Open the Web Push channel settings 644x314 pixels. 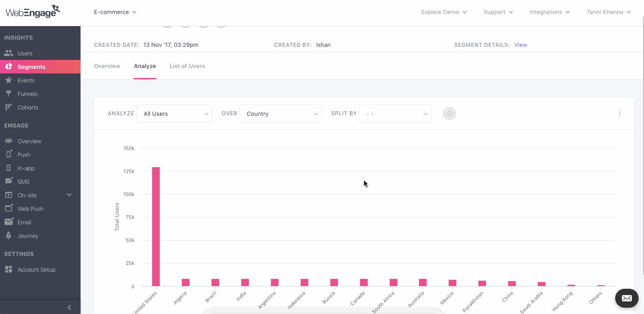click(x=30, y=208)
